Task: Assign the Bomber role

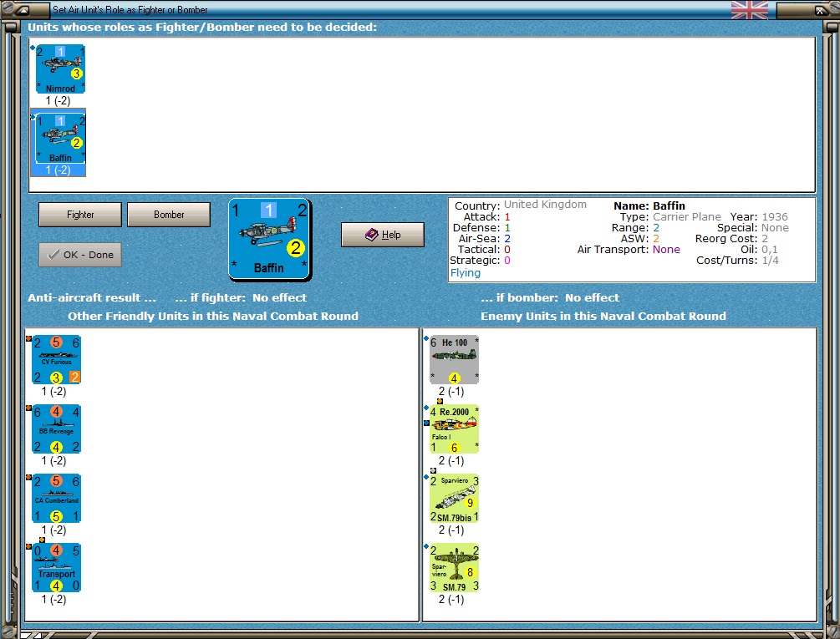Action: click(x=169, y=215)
